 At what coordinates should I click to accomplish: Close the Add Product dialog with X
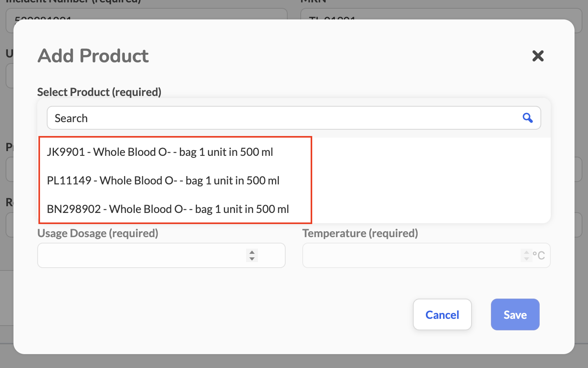[538, 56]
